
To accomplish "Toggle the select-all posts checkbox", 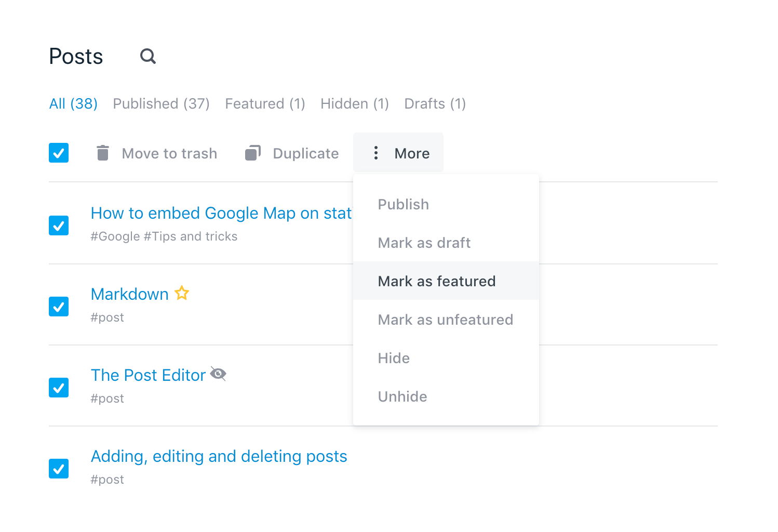I will [59, 153].
